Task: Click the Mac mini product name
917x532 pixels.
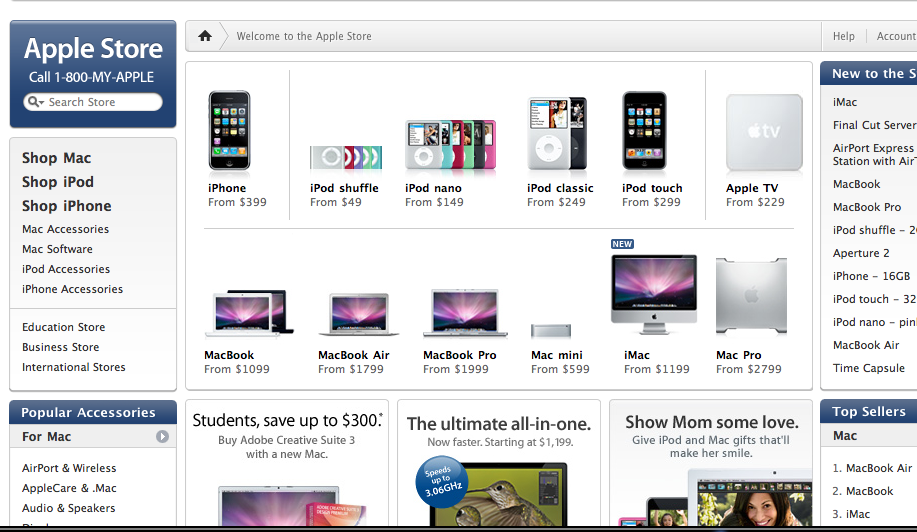Action: coord(557,355)
